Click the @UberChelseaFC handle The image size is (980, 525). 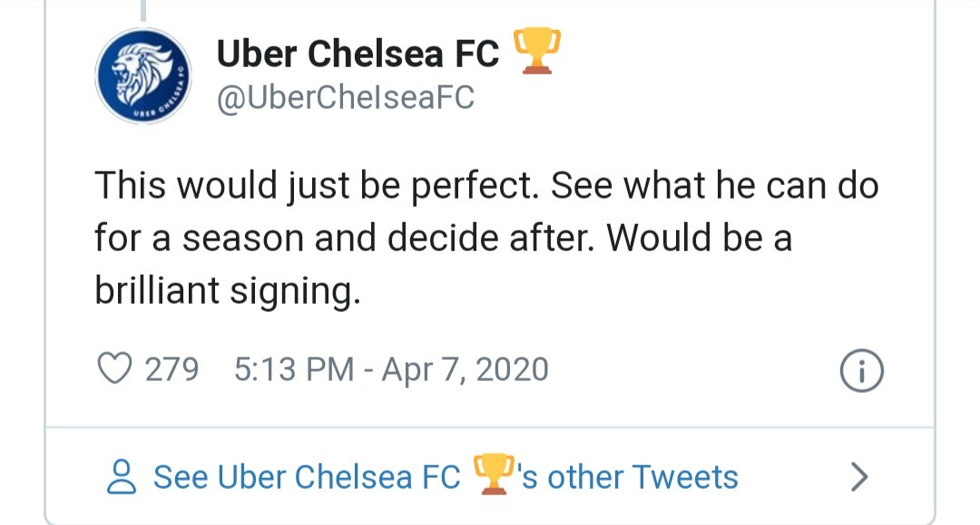[345, 98]
